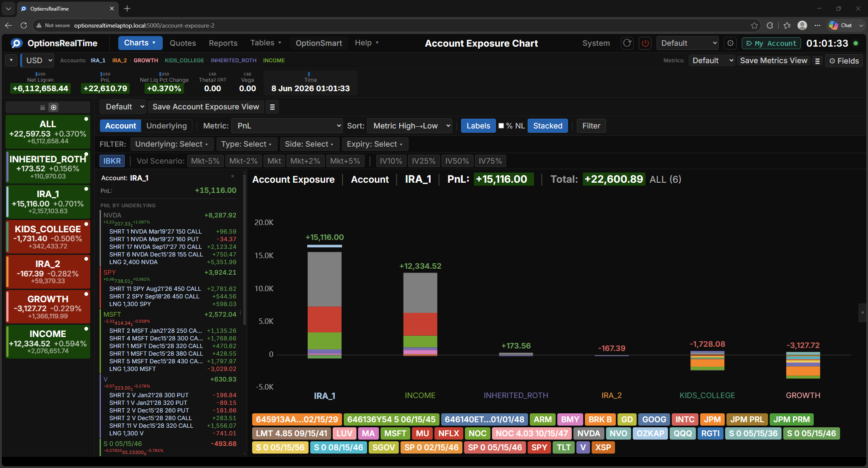Toggle the IBKR vol source button
Viewport: 868px width, 468px height.
click(112, 161)
